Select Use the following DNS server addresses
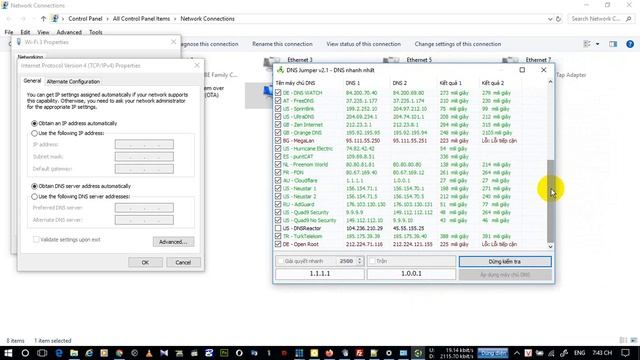The width and height of the screenshot is (640, 360). tap(34, 197)
